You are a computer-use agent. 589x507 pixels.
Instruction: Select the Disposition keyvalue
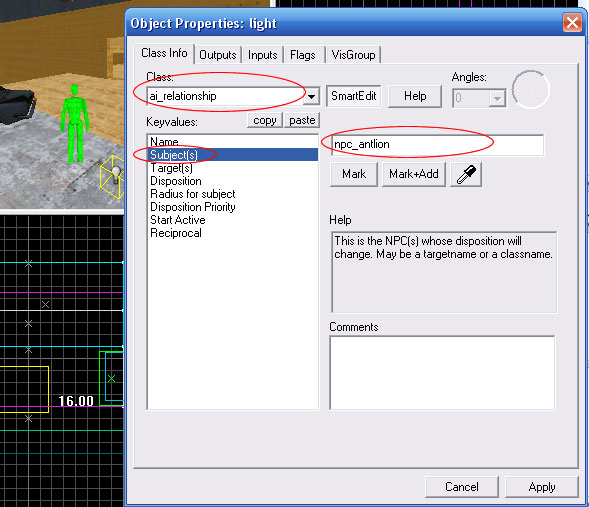(176, 181)
